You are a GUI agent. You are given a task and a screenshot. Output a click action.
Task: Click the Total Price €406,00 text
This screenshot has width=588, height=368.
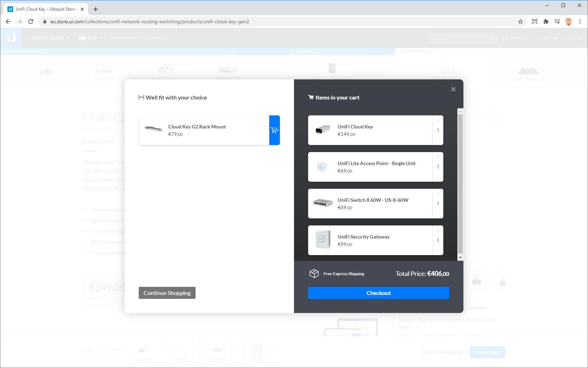422,274
